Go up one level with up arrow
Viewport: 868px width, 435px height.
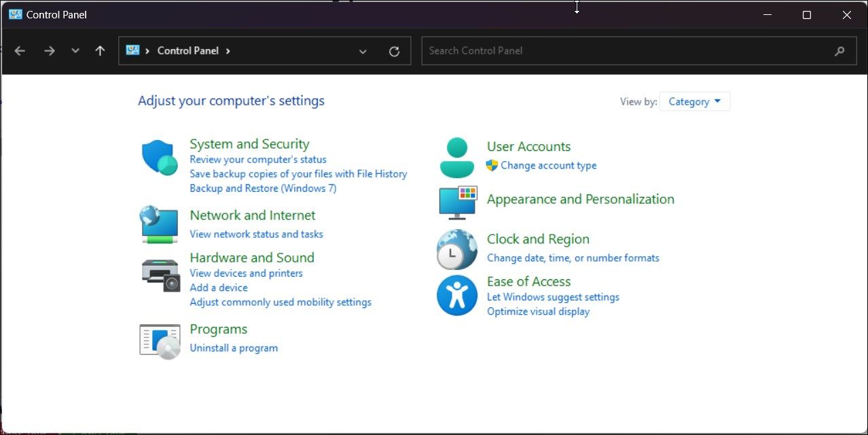point(100,51)
